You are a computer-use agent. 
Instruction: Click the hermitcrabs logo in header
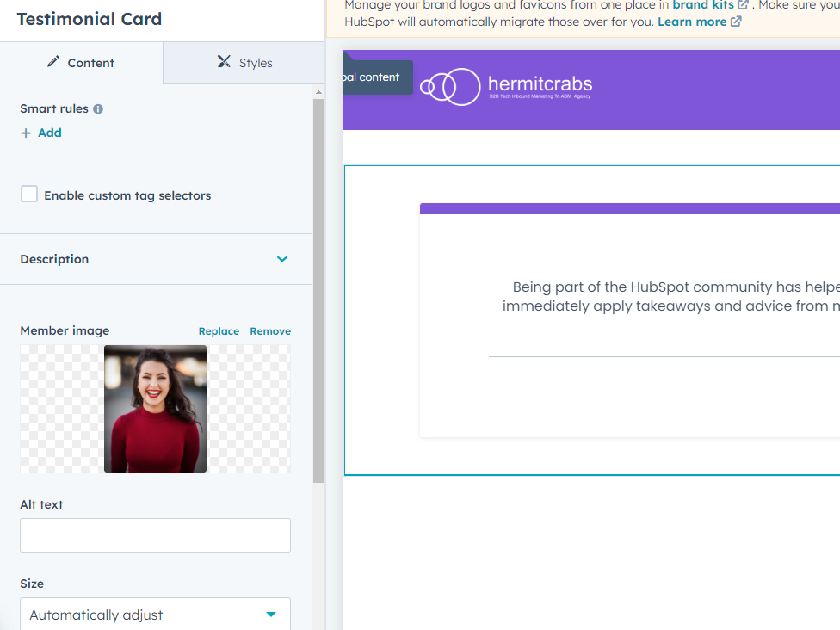(506, 86)
